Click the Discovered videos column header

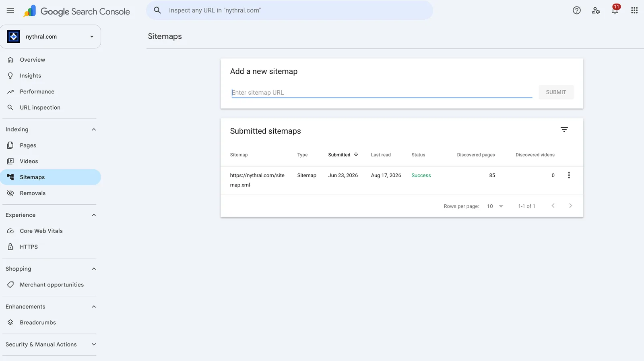(535, 155)
